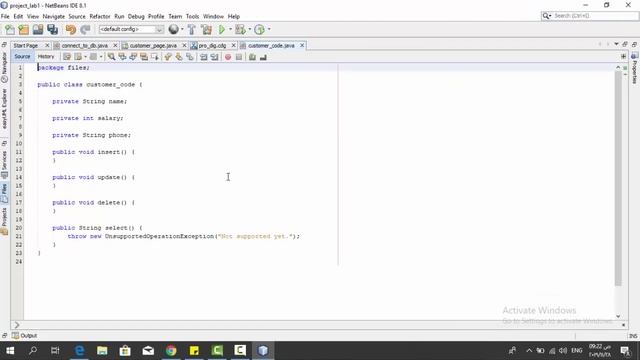Switch to History view button
Viewport: 640px width, 360px height.
(46, 57)
